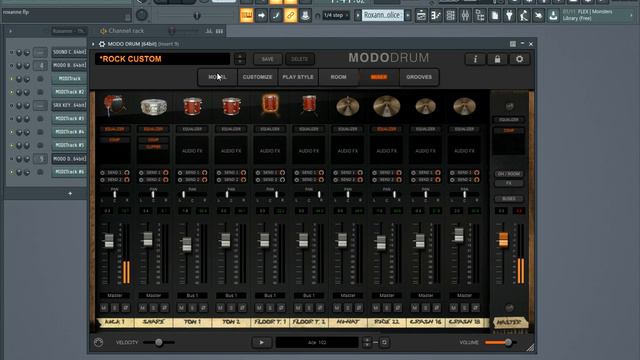Toggle Send 2 on the Snare channel

coord(141,180)
